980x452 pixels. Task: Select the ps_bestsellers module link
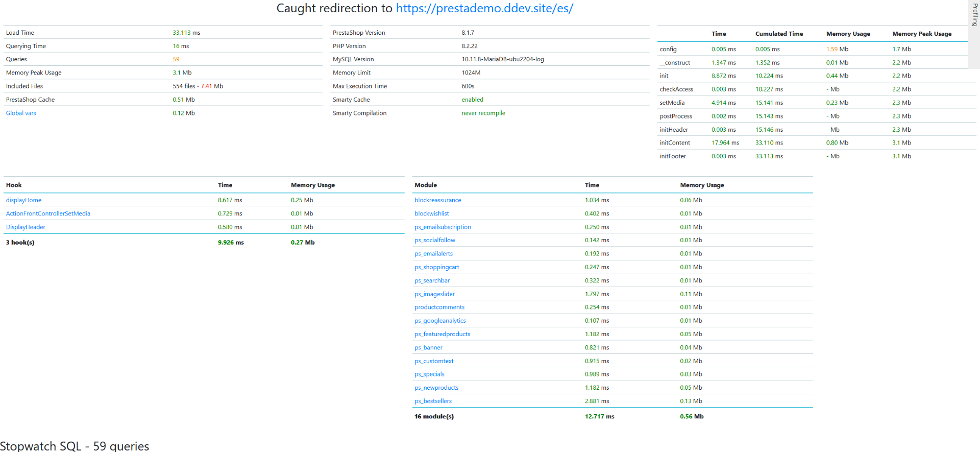pos(433,401)
